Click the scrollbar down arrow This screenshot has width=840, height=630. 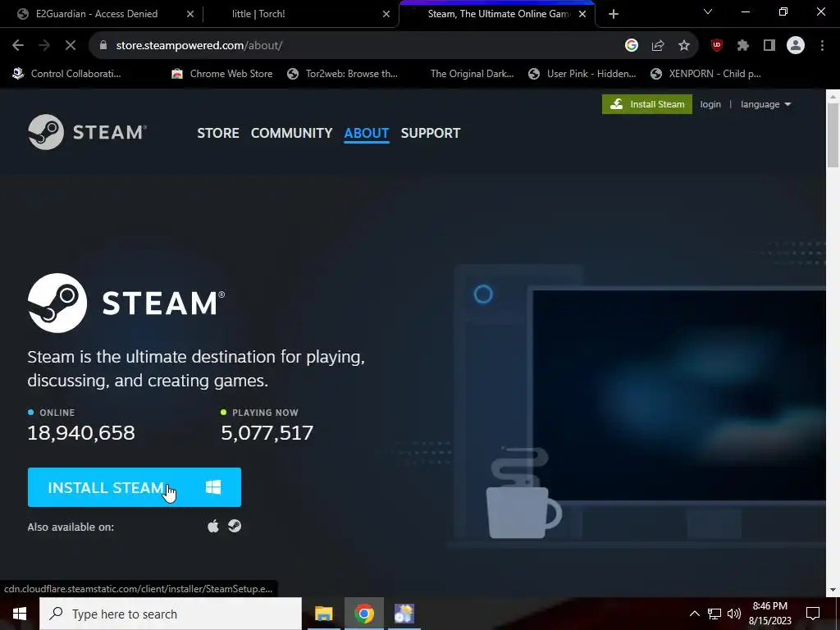click(833, 590)
